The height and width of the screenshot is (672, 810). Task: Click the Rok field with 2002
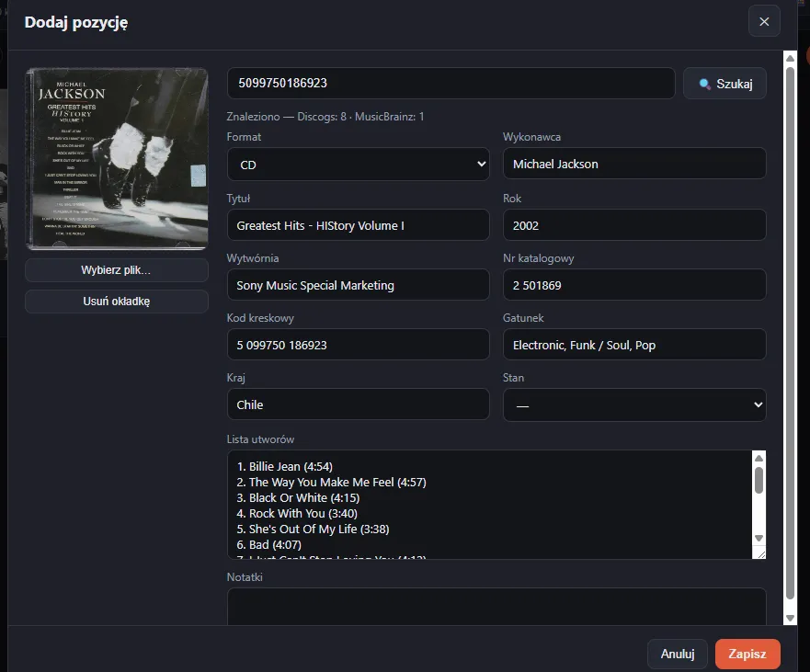(633, 225)
